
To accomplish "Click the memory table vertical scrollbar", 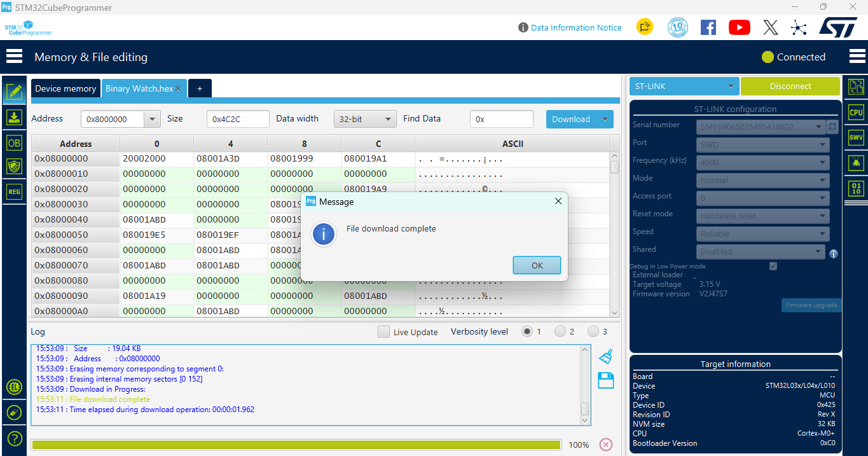I will pyautogui.click(x=614, y=234).
